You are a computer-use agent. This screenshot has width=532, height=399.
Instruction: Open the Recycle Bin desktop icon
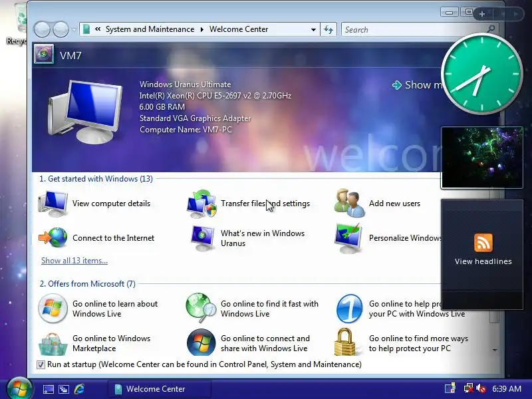[17, 24]
